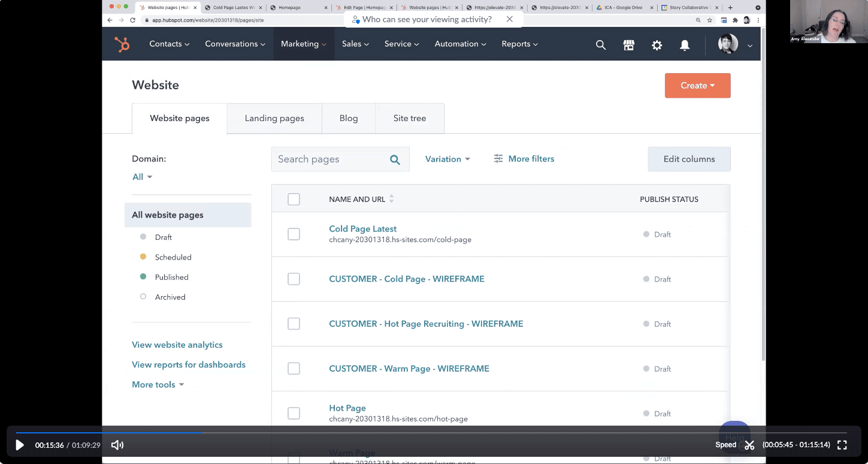Viewport: 868px width, 464px height.
Task: Click the magnifier in Search pages box
Action: pos(395,159)
